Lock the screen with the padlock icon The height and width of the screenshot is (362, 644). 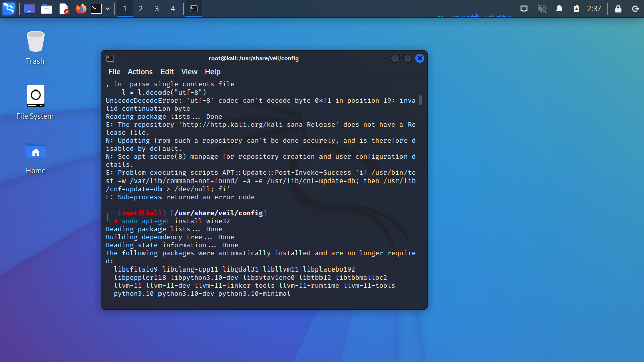click(x=618, y=9)
